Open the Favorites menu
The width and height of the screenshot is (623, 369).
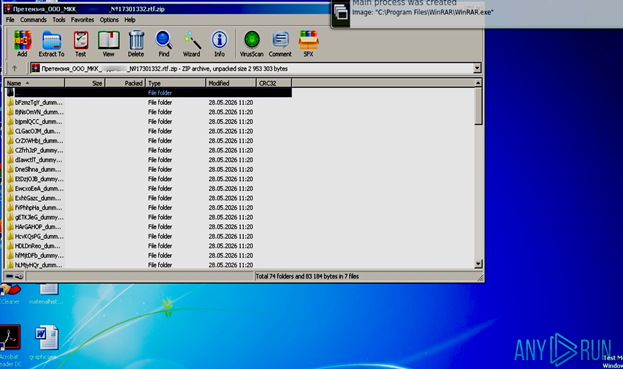82,20
